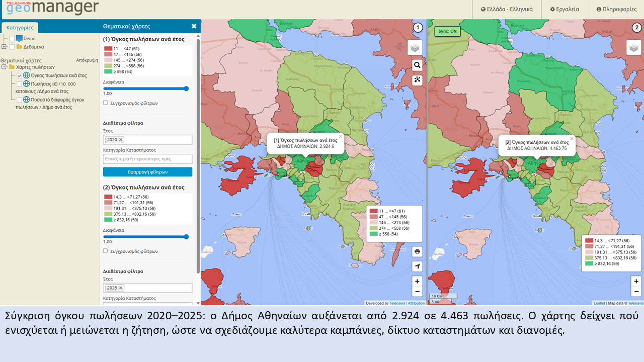
Task: Click the locate me arrow icon
Action: [x=417, y=266]
